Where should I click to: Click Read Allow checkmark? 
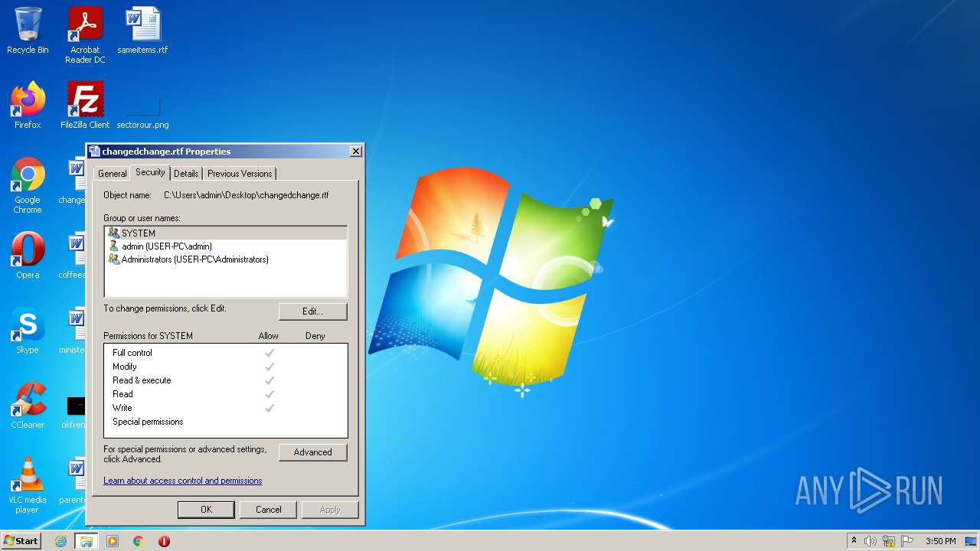click(269, 394)
